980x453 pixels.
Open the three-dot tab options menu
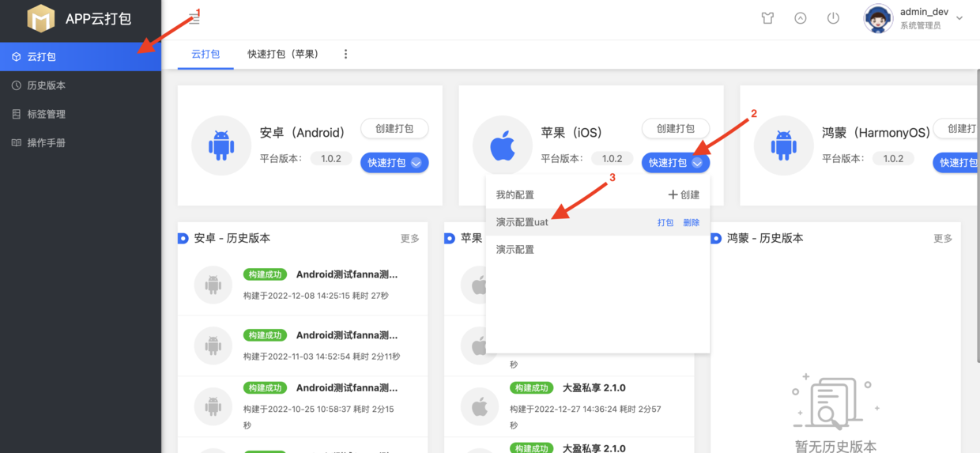point(345,55)
